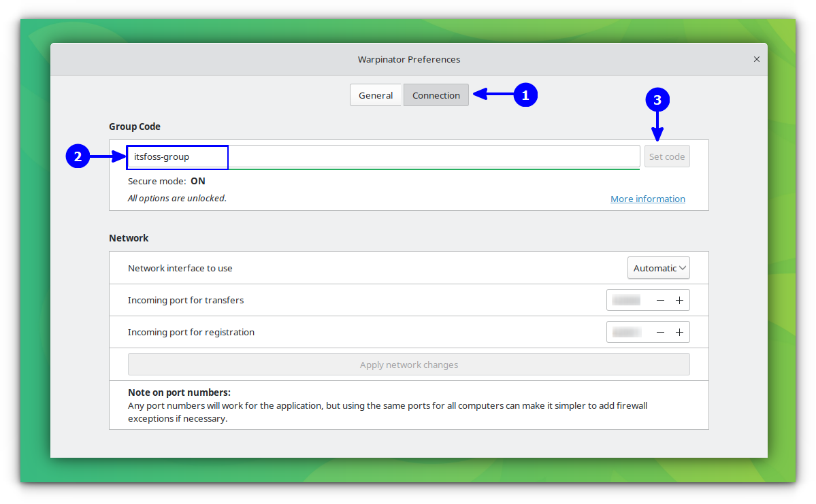Click 'Incoming port for transfers' label
Screen dimensions: 816x504
pyautogui.click(x=186, y=300)
